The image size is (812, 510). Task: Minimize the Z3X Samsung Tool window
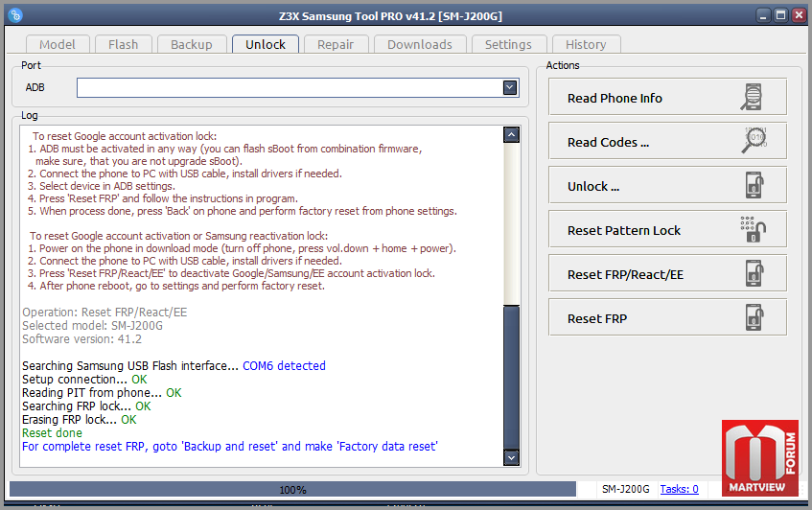[763, 15]
